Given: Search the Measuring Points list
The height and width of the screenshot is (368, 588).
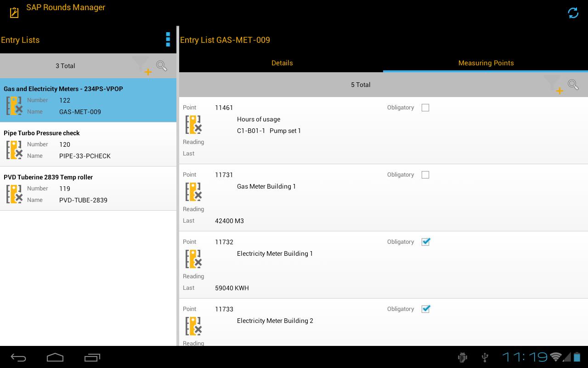Looking at the screenshot, I should (x=573, y=85).
